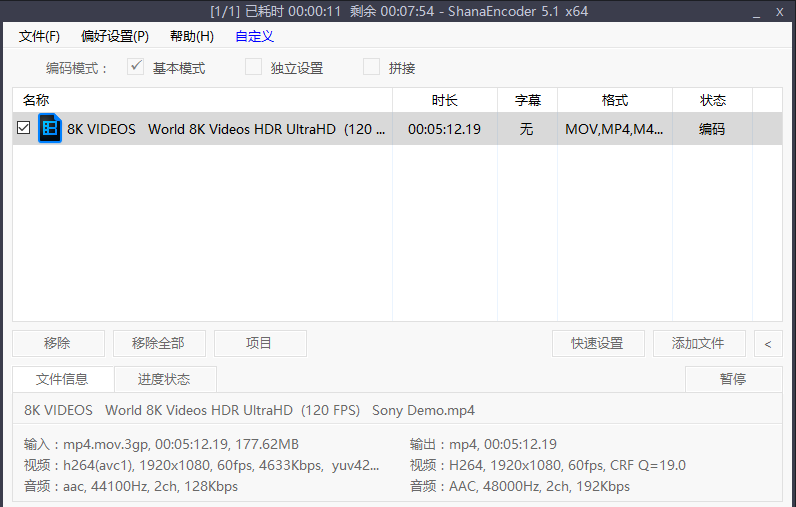
Task: Click the input audio line 44100Hz
Action: pos(130,486)
